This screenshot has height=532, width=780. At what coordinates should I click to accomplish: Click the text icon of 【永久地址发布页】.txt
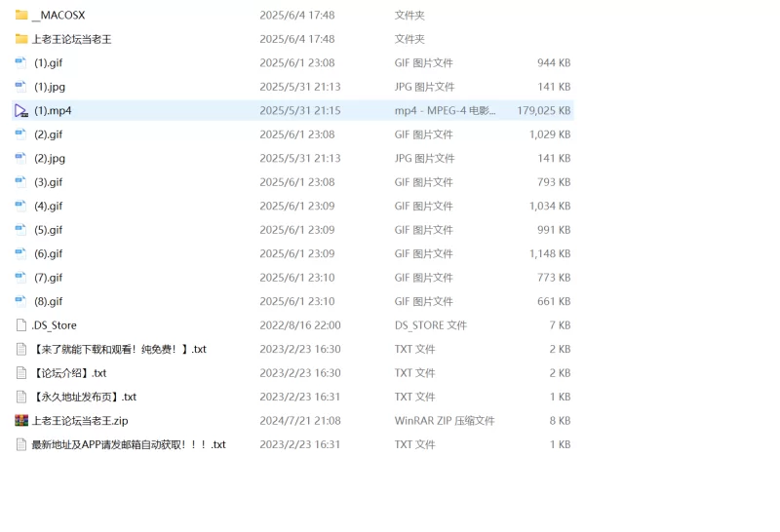(21, 397)
